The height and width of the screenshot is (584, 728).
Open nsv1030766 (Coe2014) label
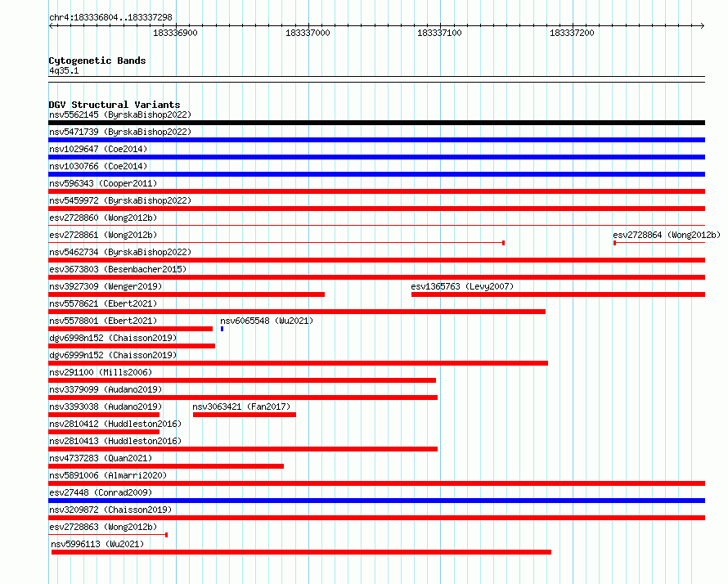(x=98, y=166)
